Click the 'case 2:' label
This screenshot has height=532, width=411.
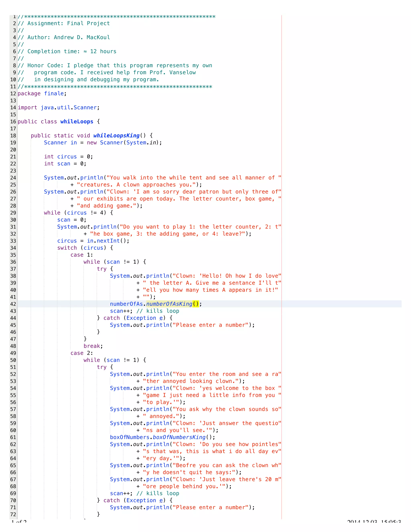pos(81,353)
